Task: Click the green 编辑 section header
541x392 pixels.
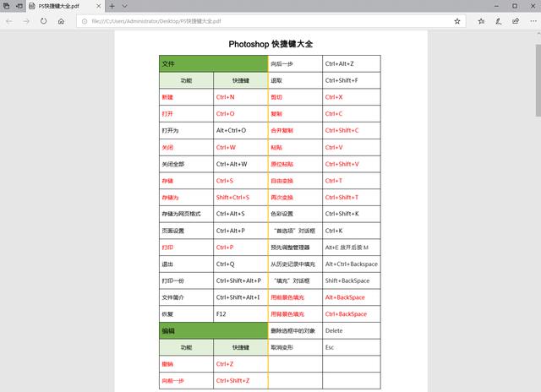Action: point(213,330)
